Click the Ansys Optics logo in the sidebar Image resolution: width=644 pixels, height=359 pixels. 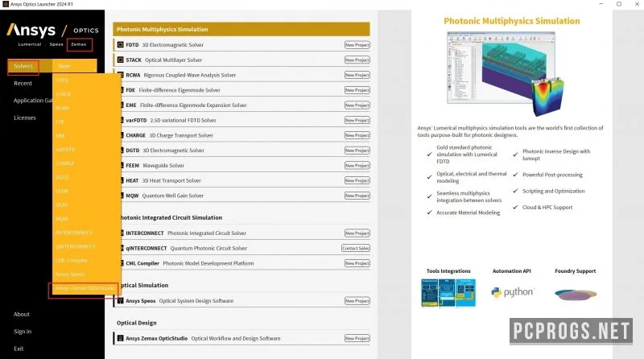pyautogui.click(x=52, y=30)
